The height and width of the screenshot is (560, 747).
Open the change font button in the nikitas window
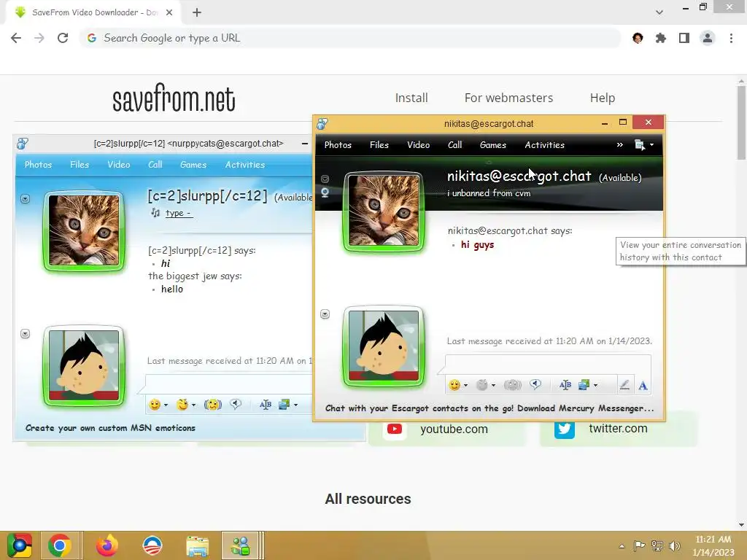click(565, 385)
